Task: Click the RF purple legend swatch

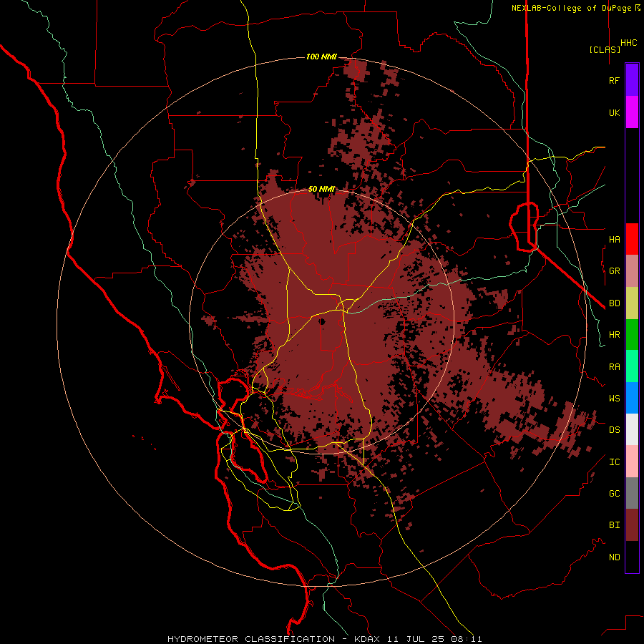Action: pos(632,80)
